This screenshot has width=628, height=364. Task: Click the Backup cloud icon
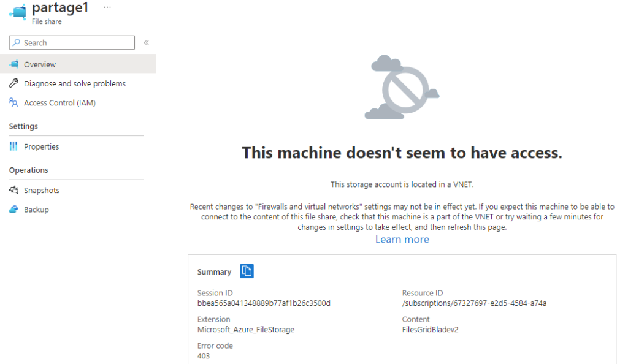point(13,209)
